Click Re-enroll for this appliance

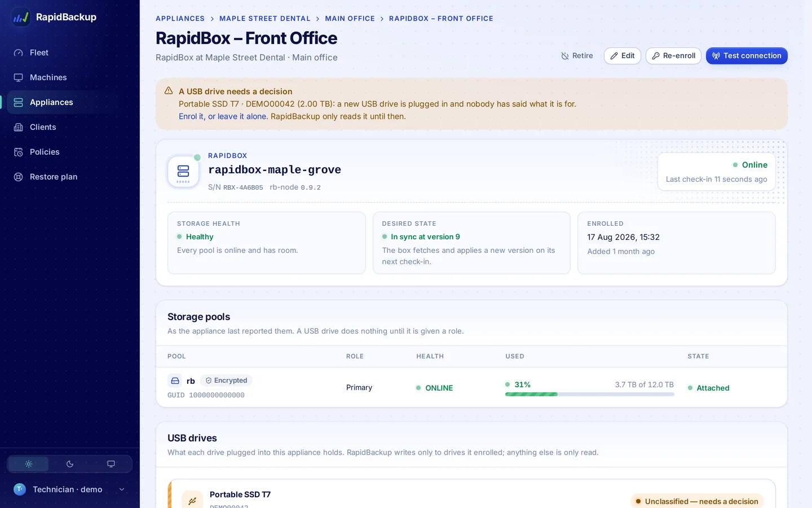point(673,56)
